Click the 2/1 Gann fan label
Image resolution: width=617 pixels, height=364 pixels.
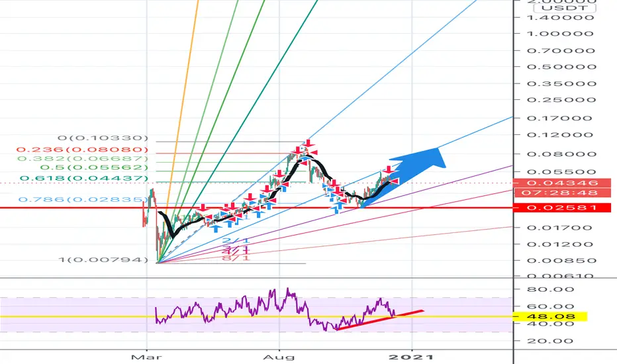click(x=235, y=240)
